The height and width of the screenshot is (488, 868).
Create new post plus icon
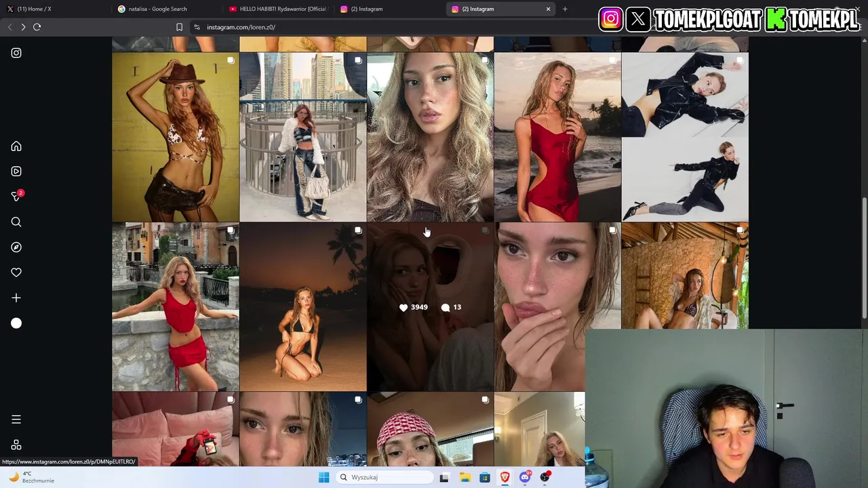(x=16, y=298)
